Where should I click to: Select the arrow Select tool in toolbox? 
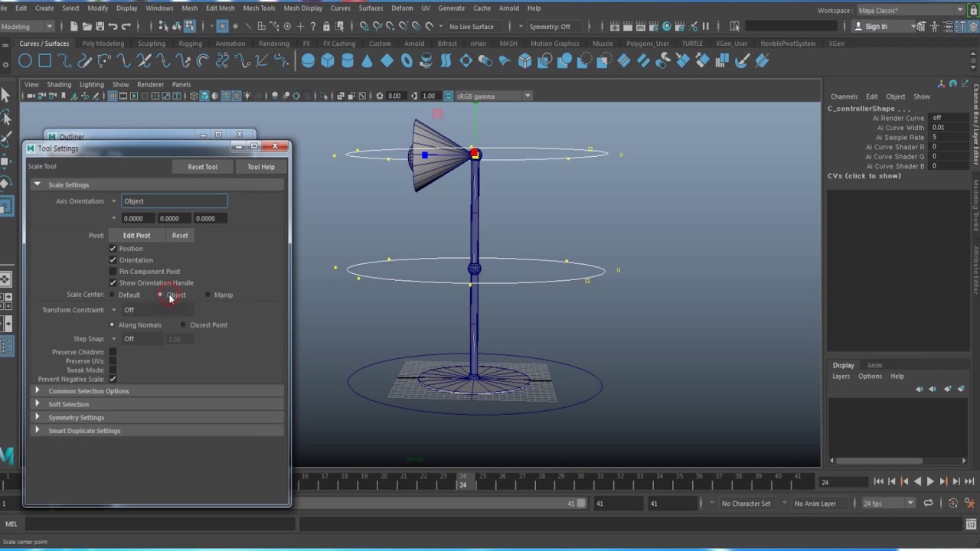[6, 95]
